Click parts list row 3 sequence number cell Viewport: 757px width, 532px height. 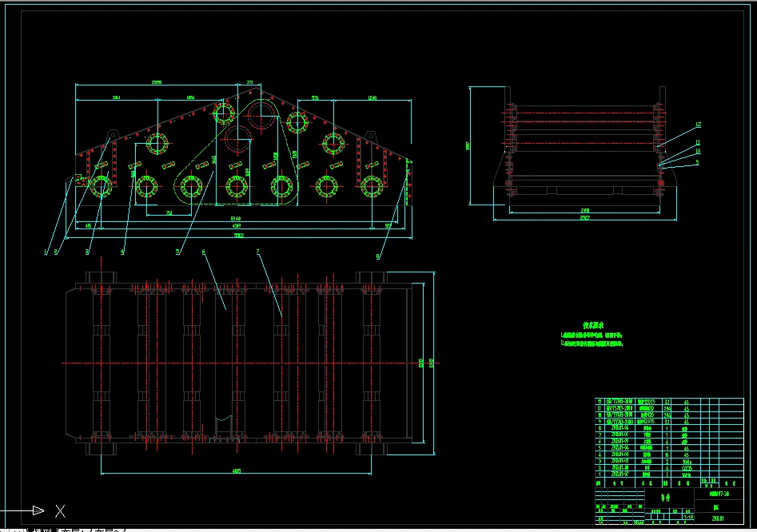tap(600, 461)
